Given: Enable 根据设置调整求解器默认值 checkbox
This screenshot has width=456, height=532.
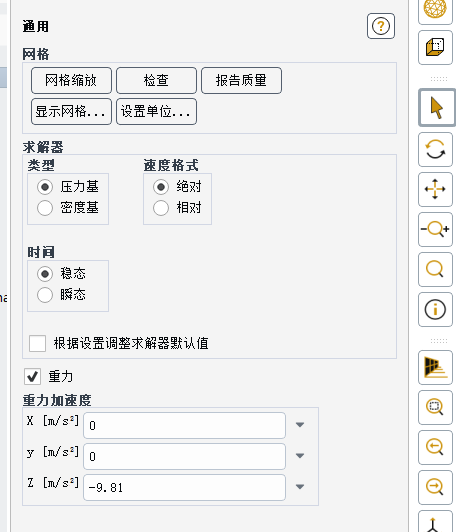Looking at the screenshot, I should click(x=37, y=343).
